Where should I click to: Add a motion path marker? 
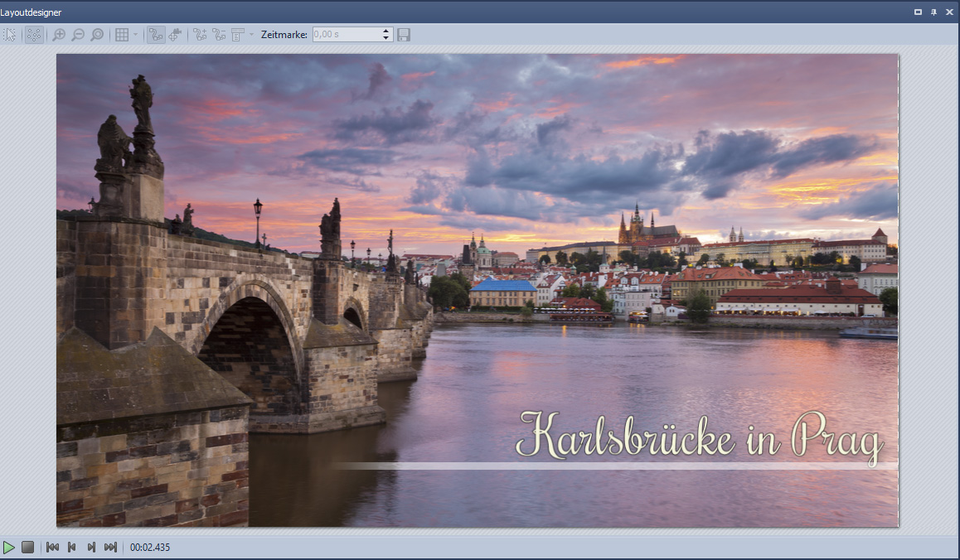[200, 35]
